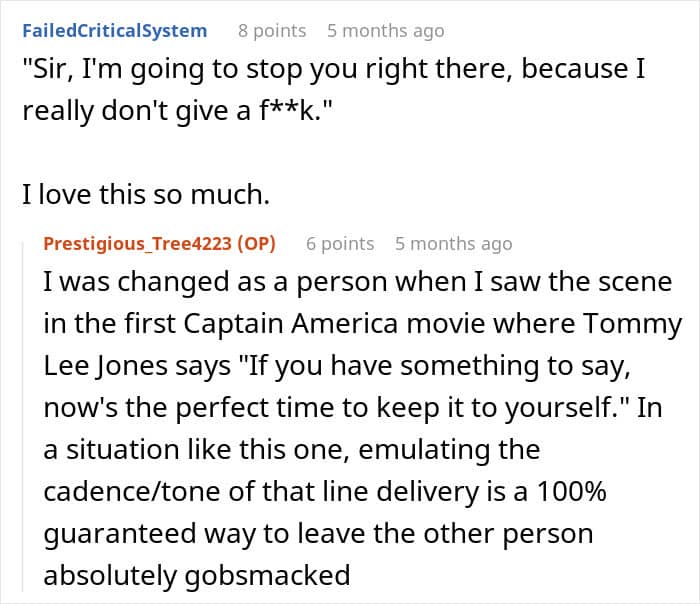This screenshot has width=700, height=604.
Task: Click the censored word 'f**k'
Action: 287,110
